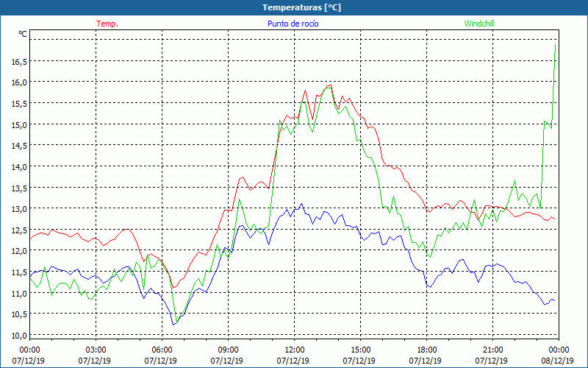Click the 16,0 y-axis value

pos(19,83)
